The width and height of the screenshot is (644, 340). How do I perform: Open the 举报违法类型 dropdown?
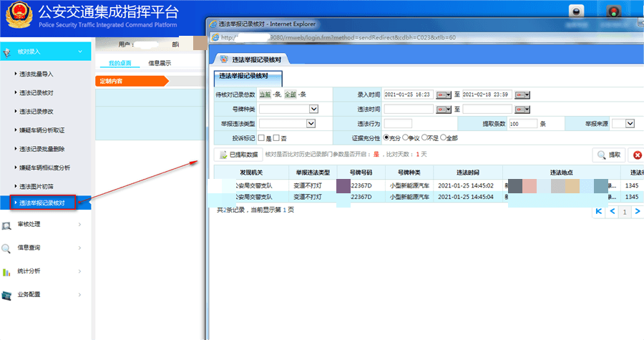pos(311,123)
